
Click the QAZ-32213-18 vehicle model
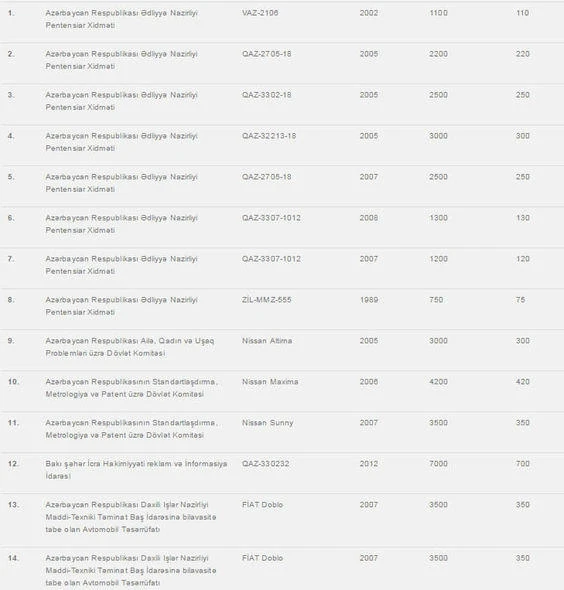click(x=269, y=136)
